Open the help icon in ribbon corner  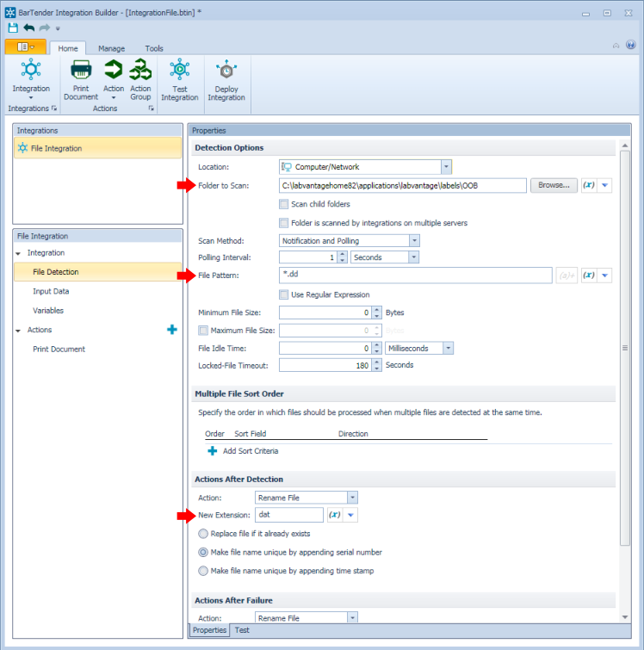[x=631, y=45]
